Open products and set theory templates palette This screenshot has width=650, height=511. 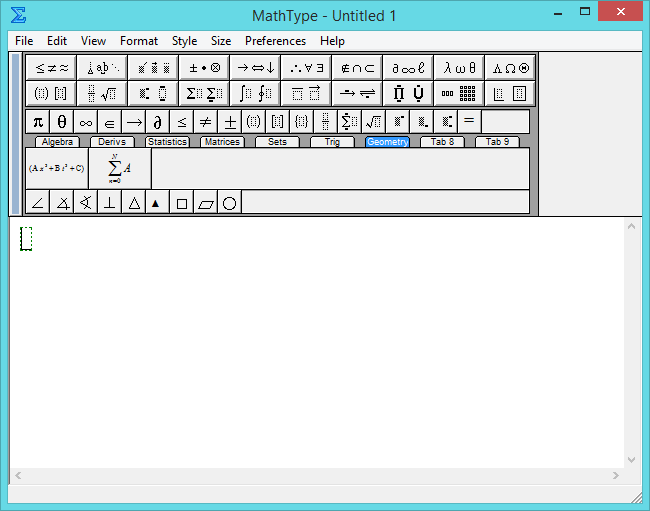408,93
